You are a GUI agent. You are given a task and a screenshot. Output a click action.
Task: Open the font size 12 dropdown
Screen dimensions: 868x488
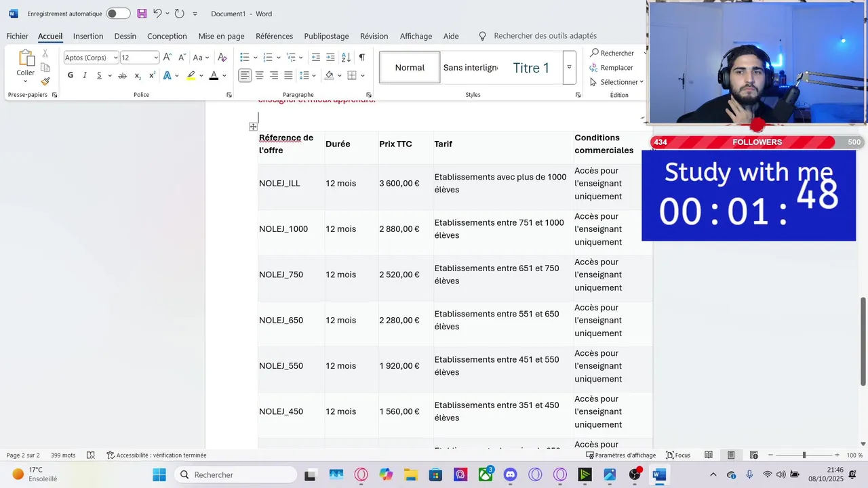coord(156,58)
